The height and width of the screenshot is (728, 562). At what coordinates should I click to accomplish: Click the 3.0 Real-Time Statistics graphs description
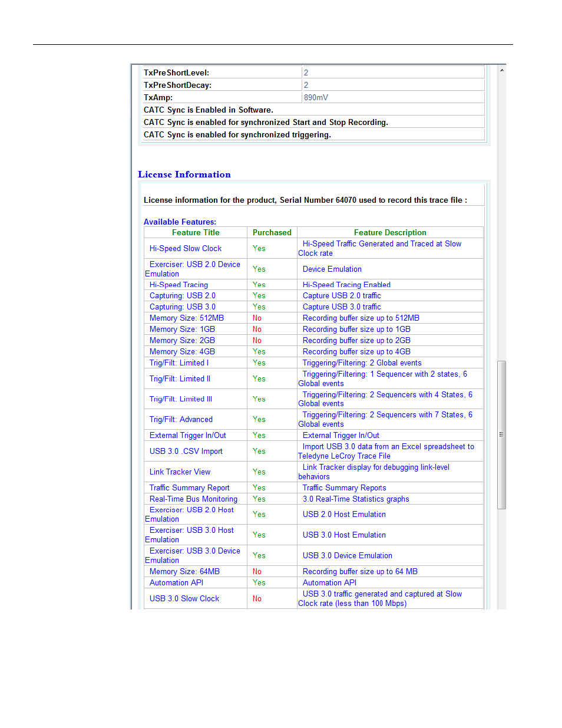pos(356,499)
